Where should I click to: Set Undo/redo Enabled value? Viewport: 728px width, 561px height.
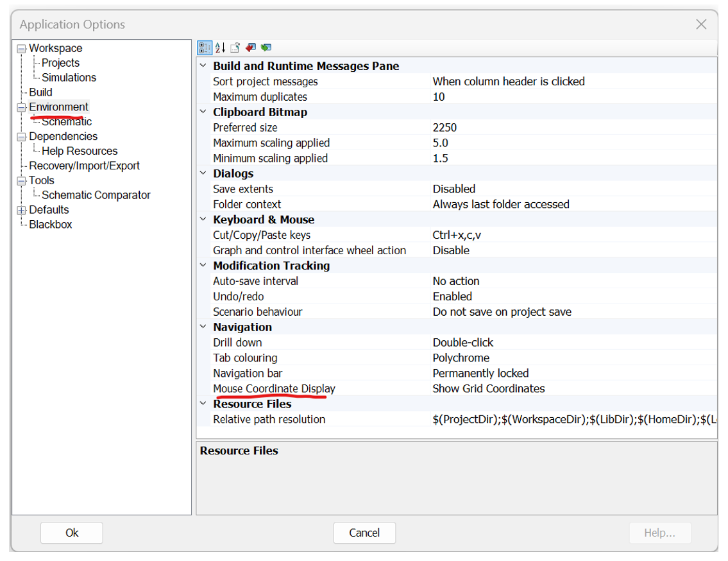pyautogui.click(x=452, y=297)
